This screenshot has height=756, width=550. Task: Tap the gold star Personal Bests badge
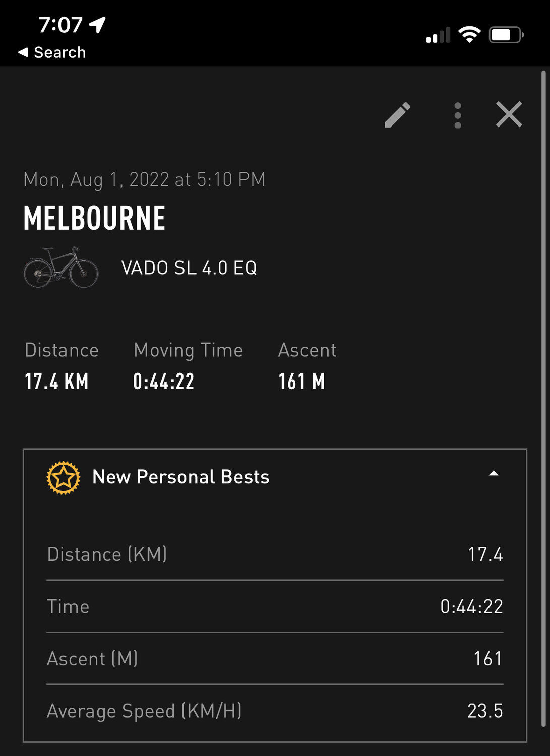pos(64,477)
